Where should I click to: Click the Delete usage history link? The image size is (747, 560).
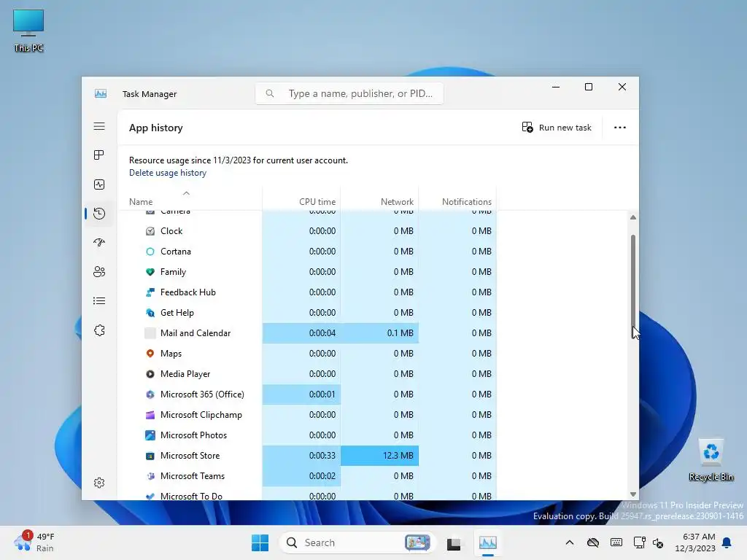click(168, 173)
